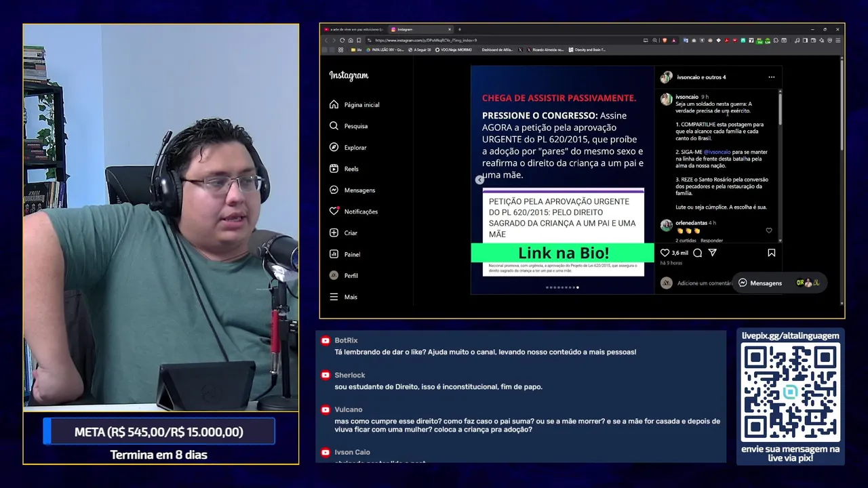
Task: Click Vulcano chat username
Action: point(349,409)
